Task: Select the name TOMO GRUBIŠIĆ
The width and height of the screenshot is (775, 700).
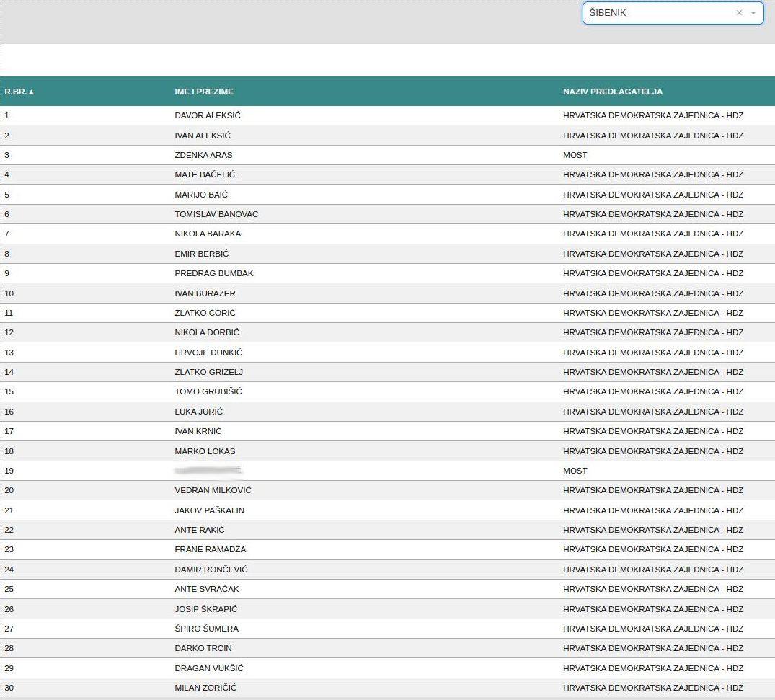Action: (208, 391)
